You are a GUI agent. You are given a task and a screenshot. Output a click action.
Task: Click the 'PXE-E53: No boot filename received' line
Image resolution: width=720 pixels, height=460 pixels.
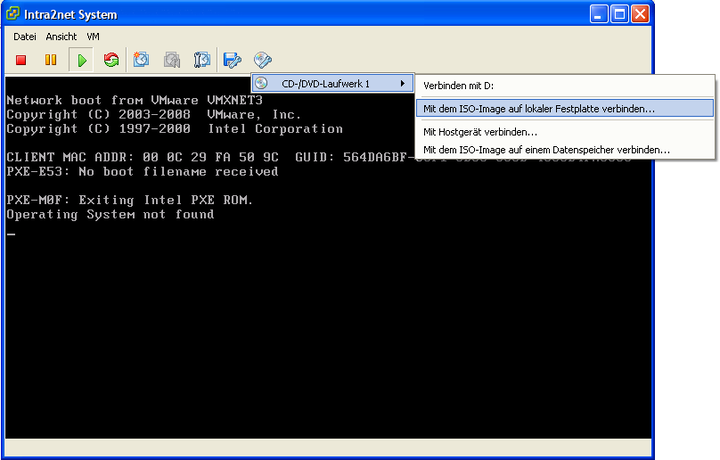click(x=142, y=172)
